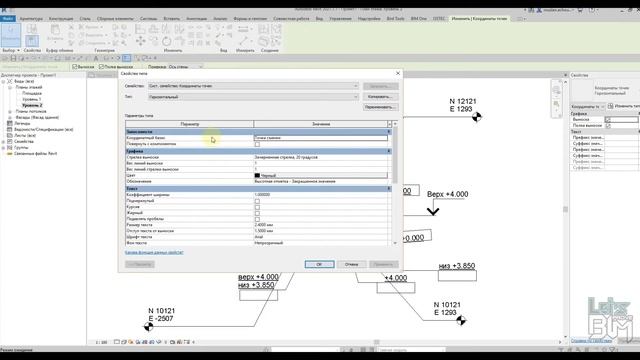Click the Groups (Группы) icon in browser

(10, 147)
